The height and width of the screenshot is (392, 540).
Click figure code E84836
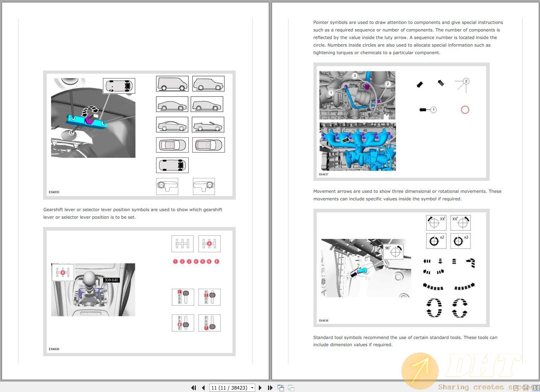click(54, 349)
